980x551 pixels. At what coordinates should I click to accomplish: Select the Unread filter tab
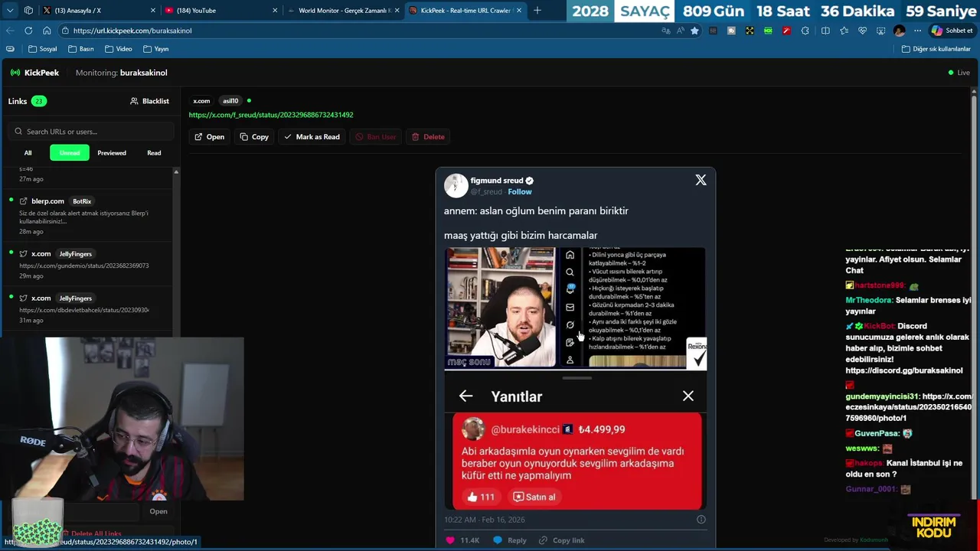click(70, 153)
